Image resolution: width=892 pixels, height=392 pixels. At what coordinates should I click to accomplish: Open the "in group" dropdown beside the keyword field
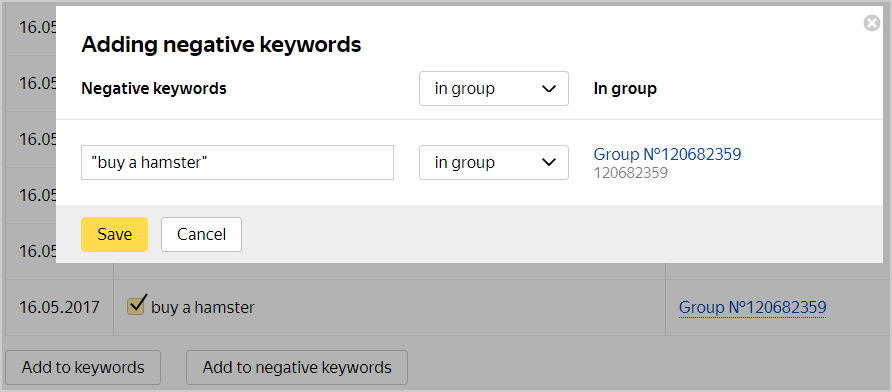click(x=494, y=163)
